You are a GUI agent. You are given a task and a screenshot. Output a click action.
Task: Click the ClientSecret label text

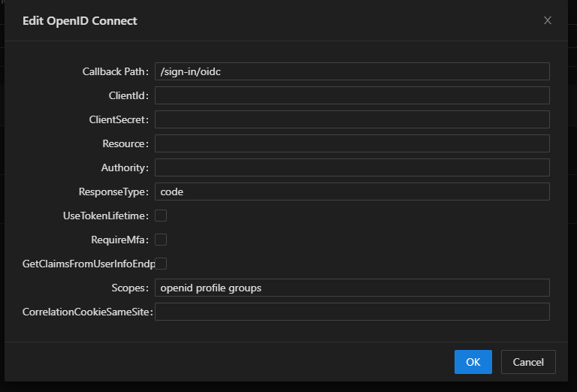coord(119,120)
